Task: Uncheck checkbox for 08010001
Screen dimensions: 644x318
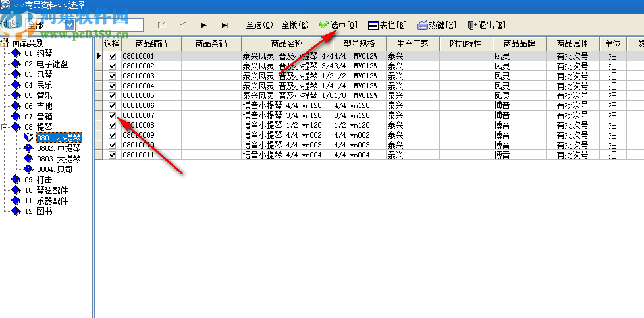Action: click(112, 56)
